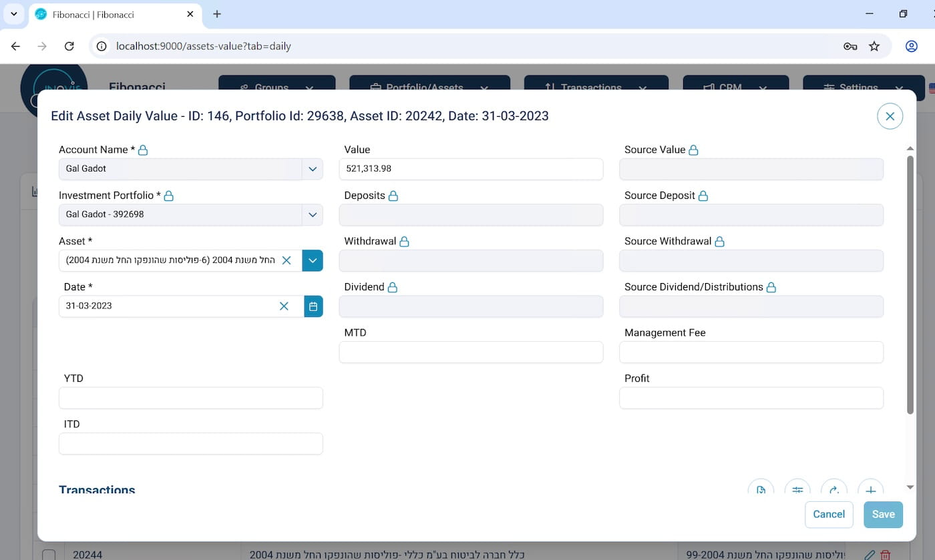Click the dialog vertical scrollbar
This screenshot has width=935, height=560.
(x=910, y=284)
